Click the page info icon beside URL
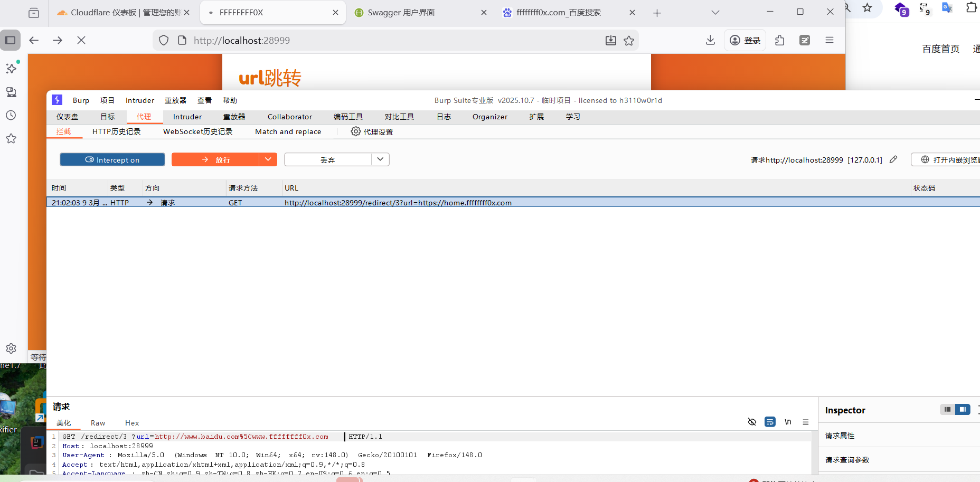The height and width of the screenshot is (482, 980). (182, 40)
